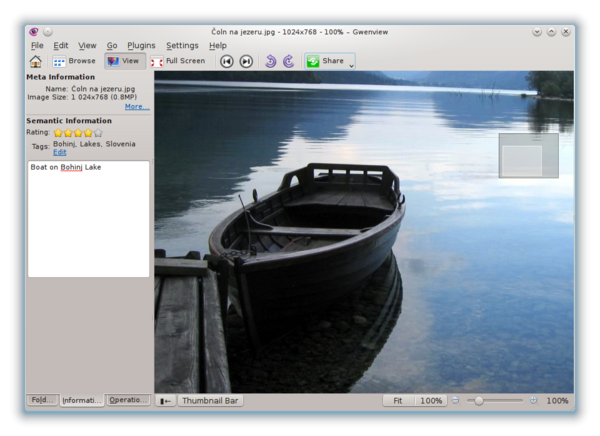Open the Settings menu
600x436 pixels.
182,45
